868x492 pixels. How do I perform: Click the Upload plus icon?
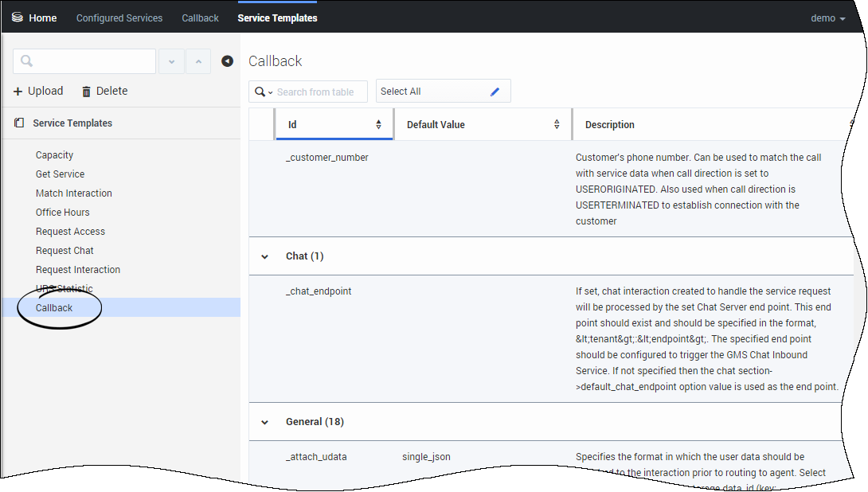point(18,92)
